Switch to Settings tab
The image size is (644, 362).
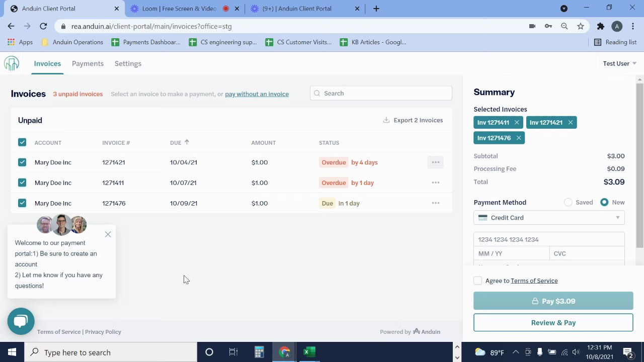[x=128, y=63]
